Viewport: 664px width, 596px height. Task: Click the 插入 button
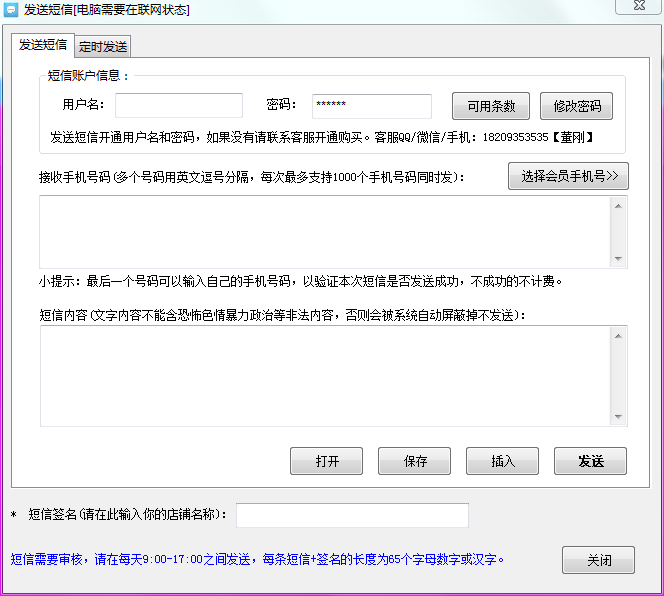(x=503, y=461)
